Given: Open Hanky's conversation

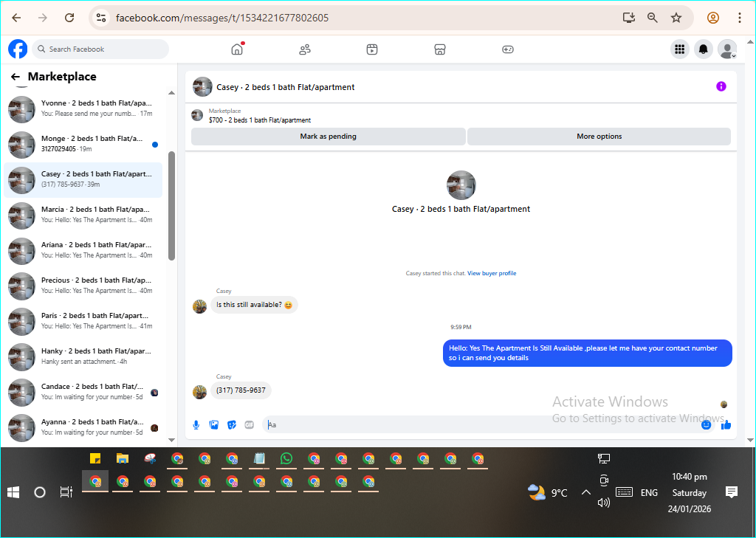Looking at the screenshot, I should pos(83,356).
